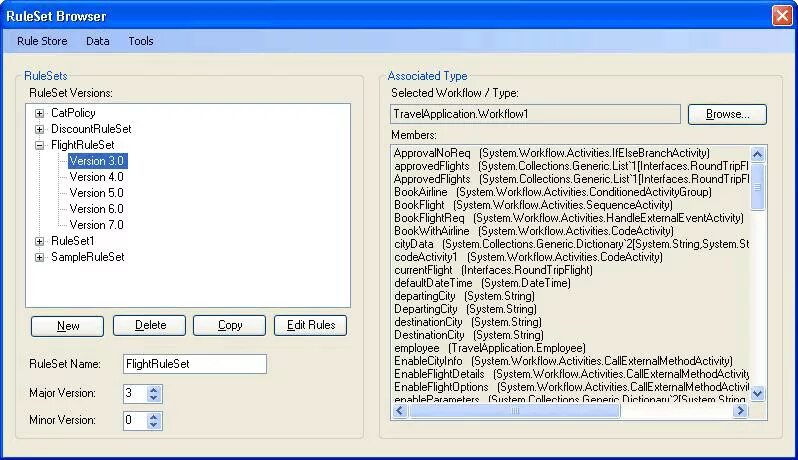Focus the RuleSet Name field
798x460 pixels.
pyautogui.click(x=195, y=364)
